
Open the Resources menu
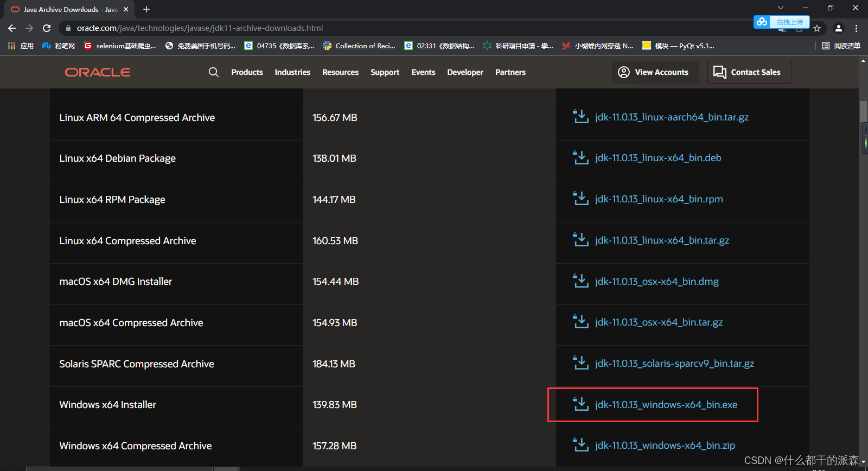click(x=340, y=72)
